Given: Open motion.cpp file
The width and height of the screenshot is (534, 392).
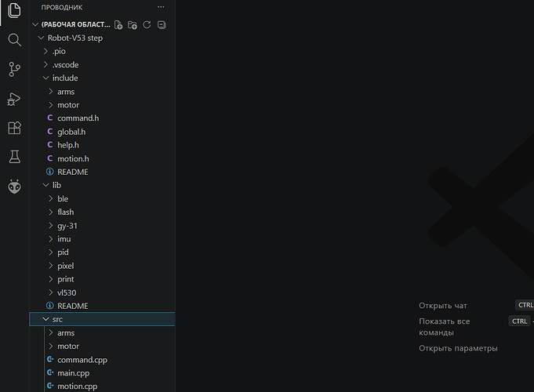Looking at the screenshot, I should point(102,387).
